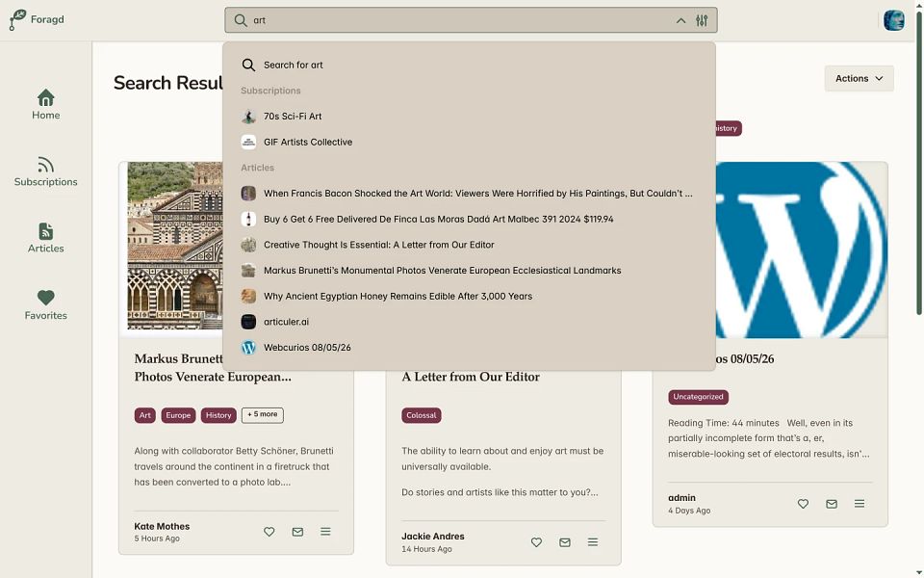Screen dimensions: 924x578
Task: Select 'Search for art' suggestion
Action: click(469, 65)
